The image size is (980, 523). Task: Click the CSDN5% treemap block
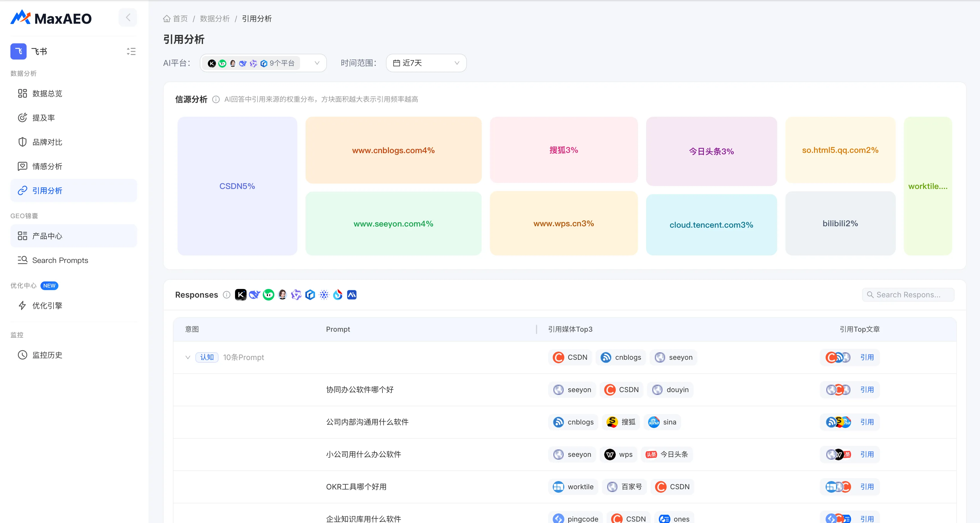pos(237,186)
